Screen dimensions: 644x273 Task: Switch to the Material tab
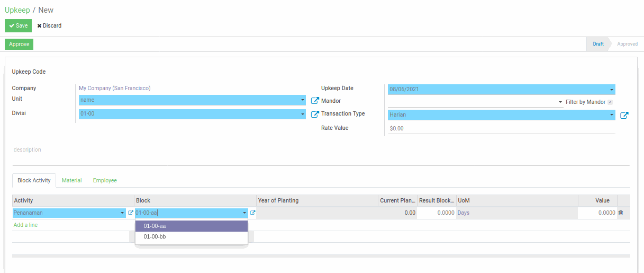(72, 180)
